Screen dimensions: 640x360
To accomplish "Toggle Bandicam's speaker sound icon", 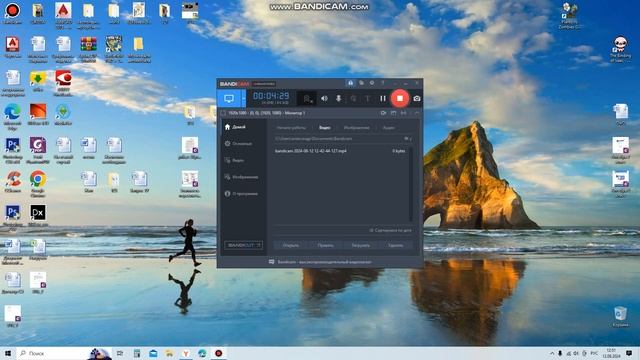I will tap(324, 98).
